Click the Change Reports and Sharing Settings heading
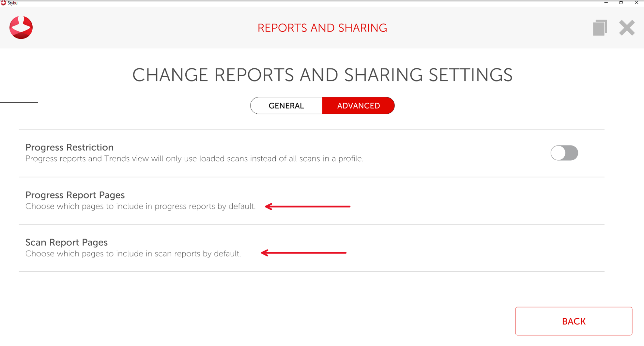This screenshot has width=644, height=346. point(322,75)
